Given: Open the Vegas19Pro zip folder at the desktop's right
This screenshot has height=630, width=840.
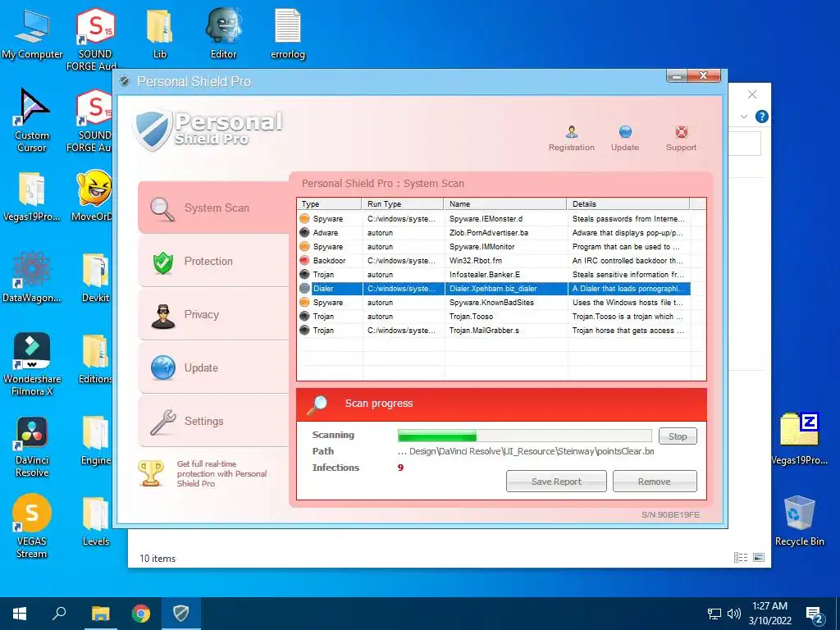Looking at the screenshot, I should coord(799,440).
